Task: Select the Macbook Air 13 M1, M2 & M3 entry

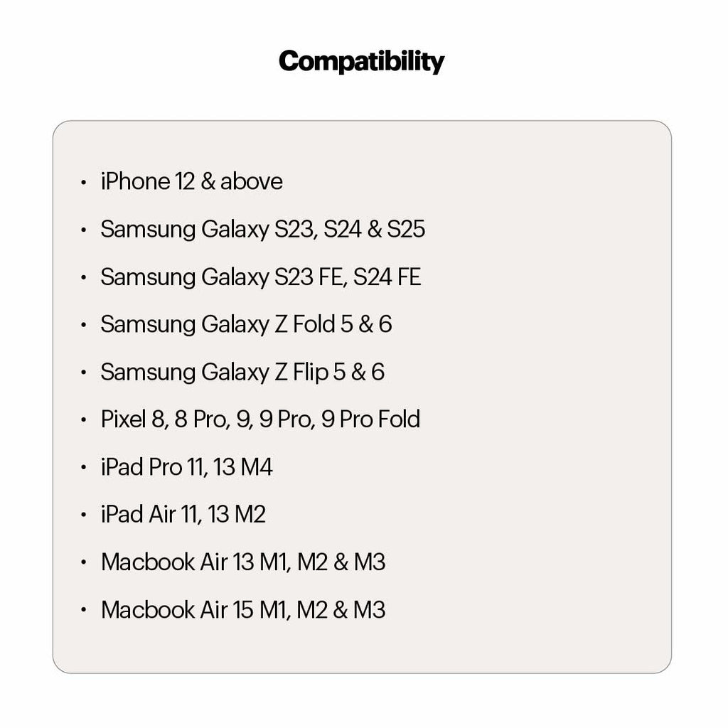Action: click(243, 562)
